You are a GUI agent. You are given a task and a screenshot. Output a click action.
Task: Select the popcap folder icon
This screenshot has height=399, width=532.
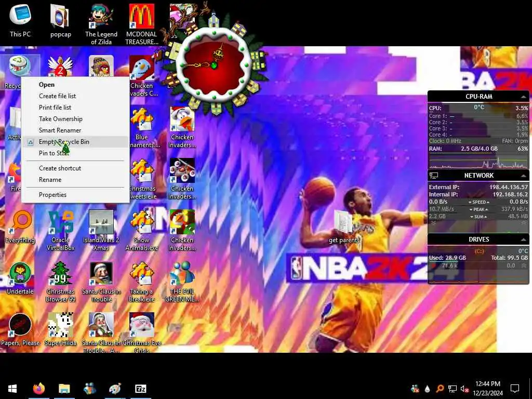(60, 20)
